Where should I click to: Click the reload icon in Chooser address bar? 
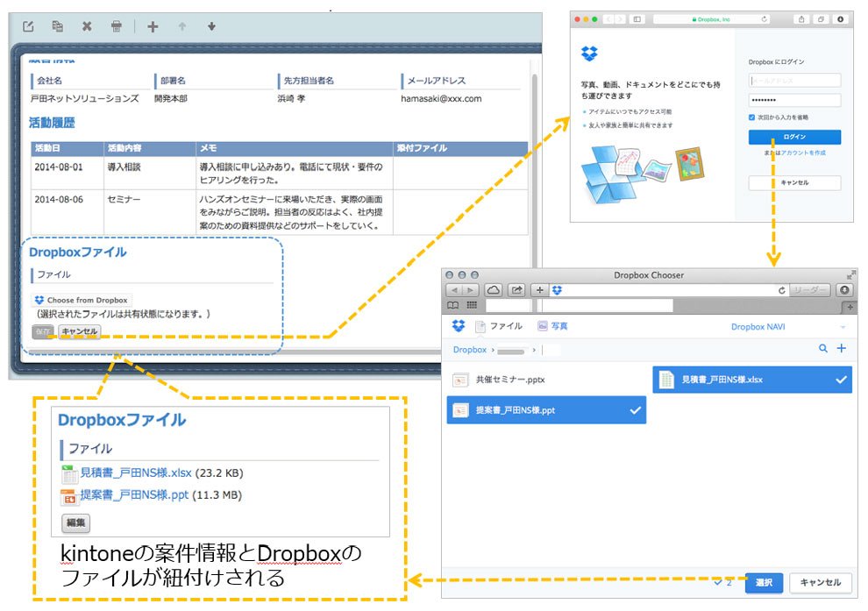(x=782, y=290)
